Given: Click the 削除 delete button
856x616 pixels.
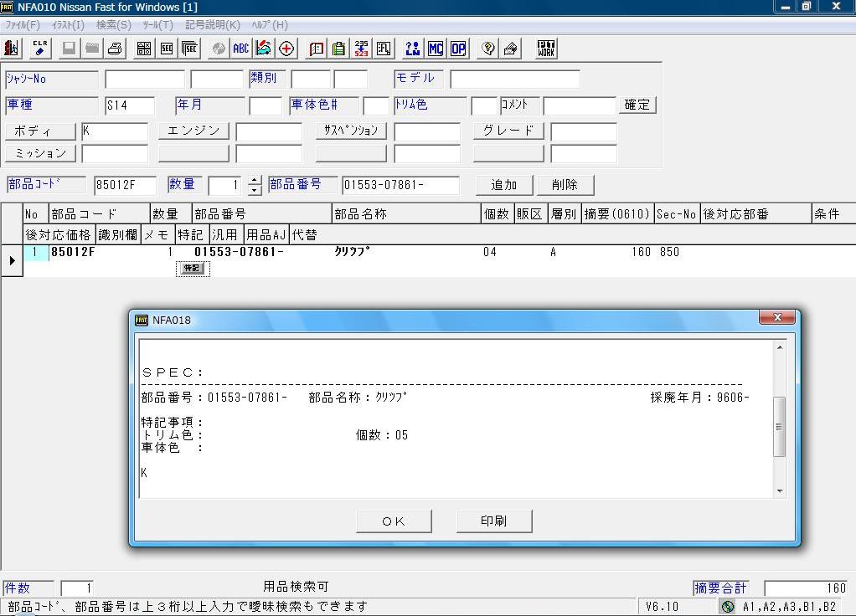Looking at the screenshot, I should tap(565, 185).
